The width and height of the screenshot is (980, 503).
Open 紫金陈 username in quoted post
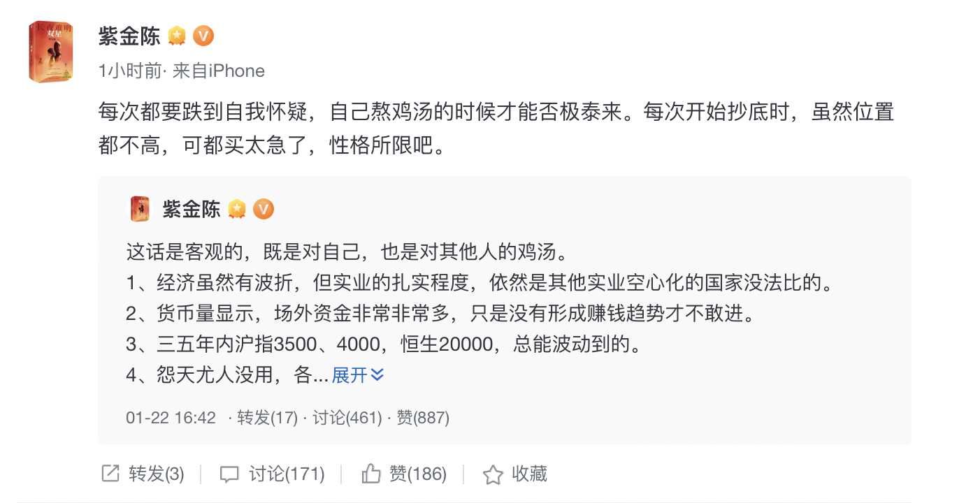(192, 209)
